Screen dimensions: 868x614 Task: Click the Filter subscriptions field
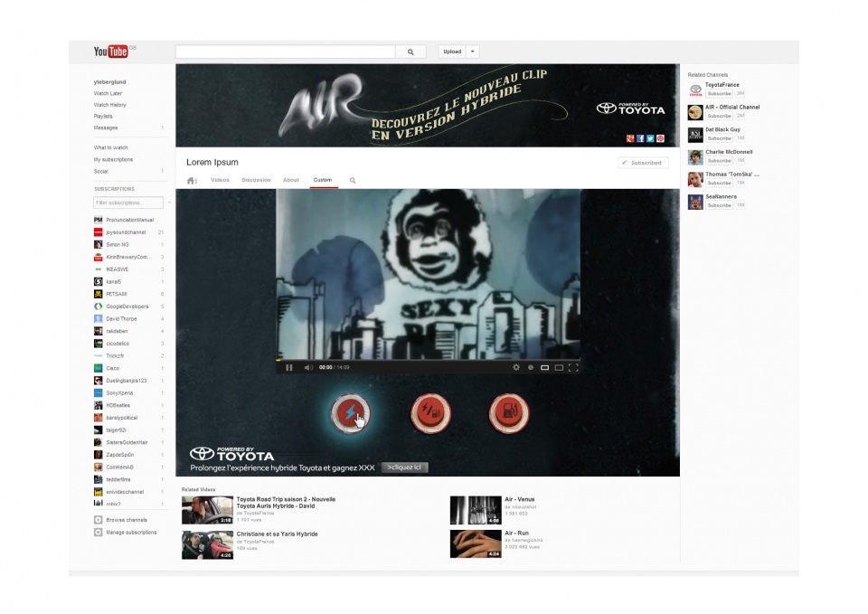point(128,203)
